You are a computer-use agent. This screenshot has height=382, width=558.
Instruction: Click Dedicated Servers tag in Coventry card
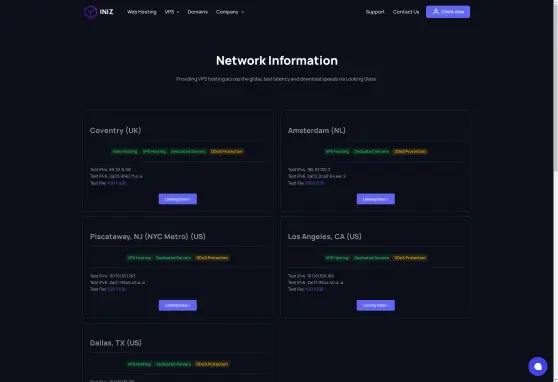[x=188, y=151]
